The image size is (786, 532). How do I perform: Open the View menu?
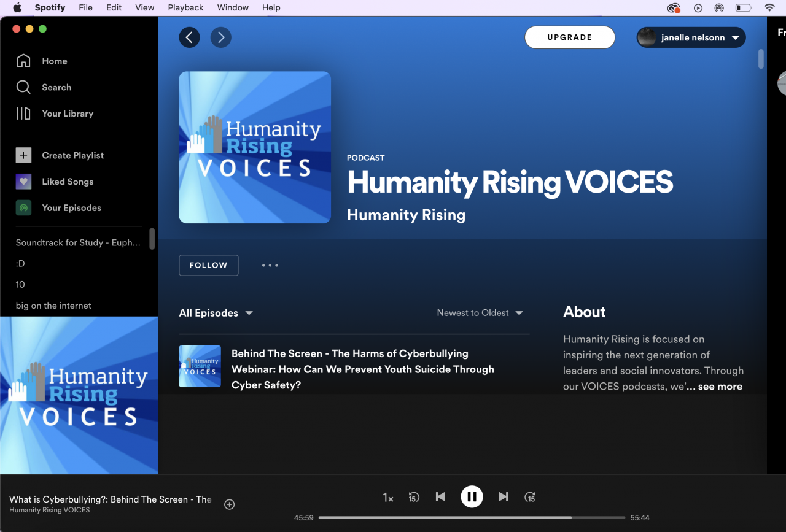[145, 7]
